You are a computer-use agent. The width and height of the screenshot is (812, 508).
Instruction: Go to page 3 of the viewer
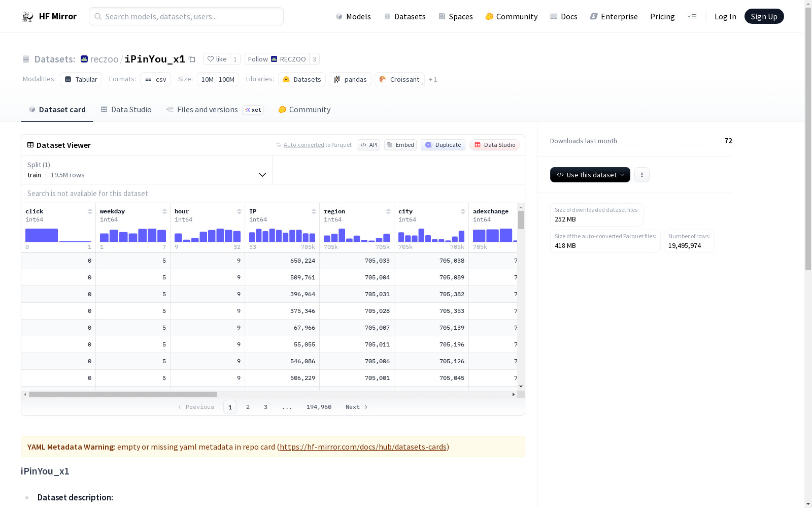265,407
